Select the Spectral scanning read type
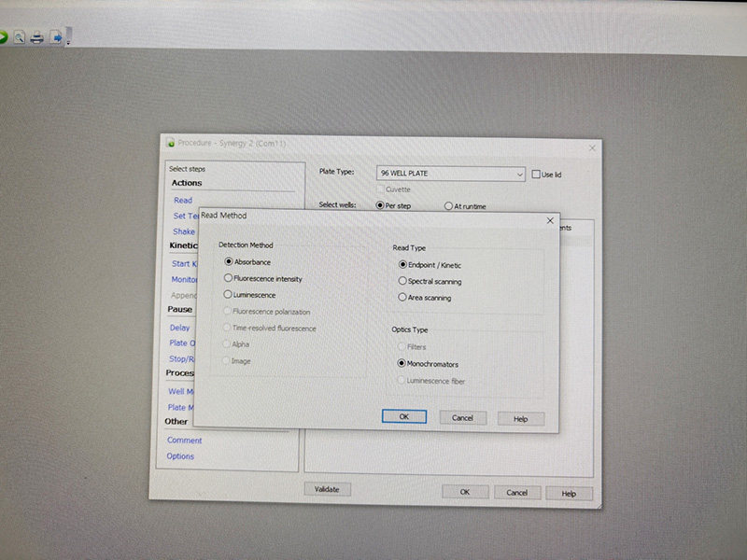The width and height of the screenshot is (747, 560). coord(402,282)
